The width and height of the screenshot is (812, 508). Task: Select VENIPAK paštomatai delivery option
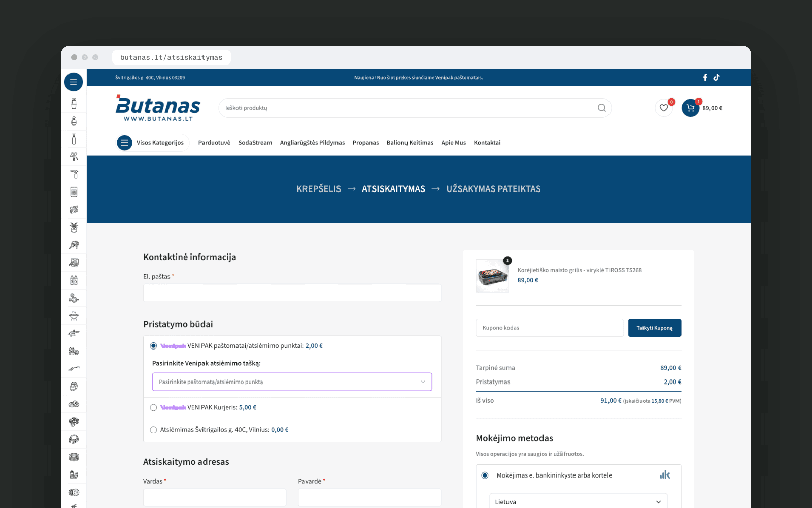[x=153, y=346]
